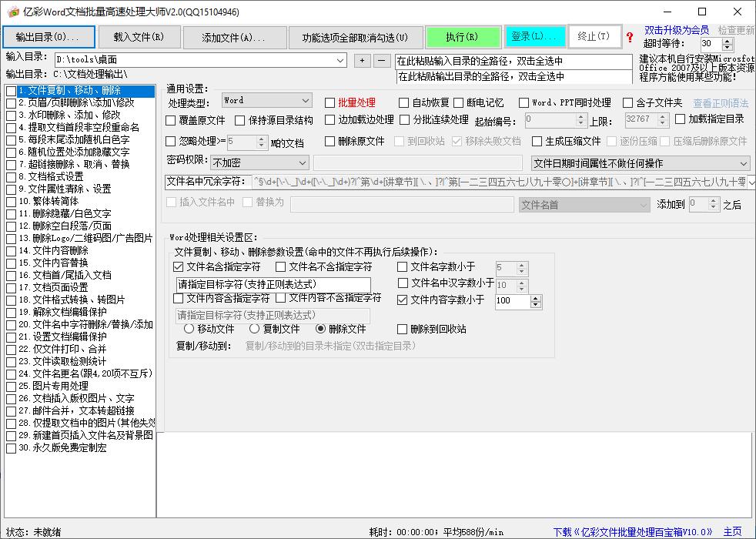Click the minus button beside the input directory

point(381,60)
